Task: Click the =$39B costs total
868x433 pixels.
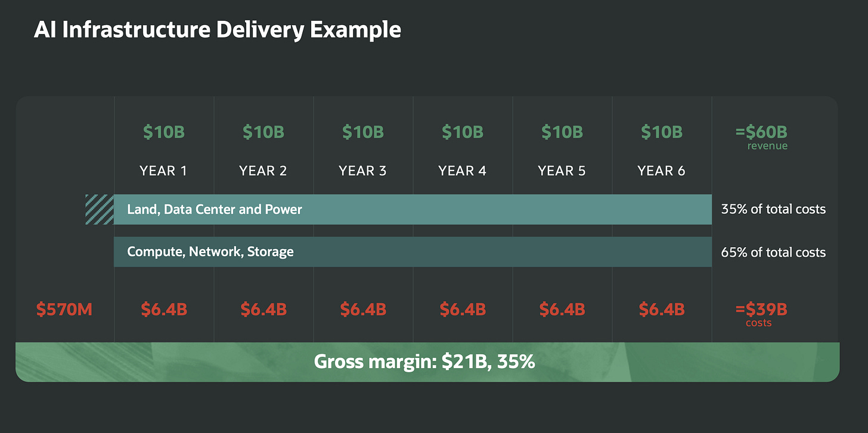Action: (x=761, y=313)
